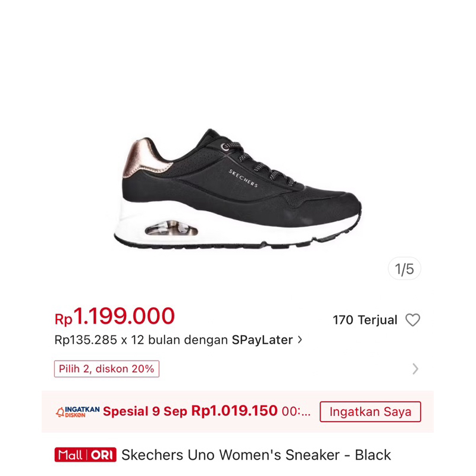The height and width of the screenshot is (476, 476).
Task: Click the 170 Terjual sold count
Action: [x=365, y=320]
